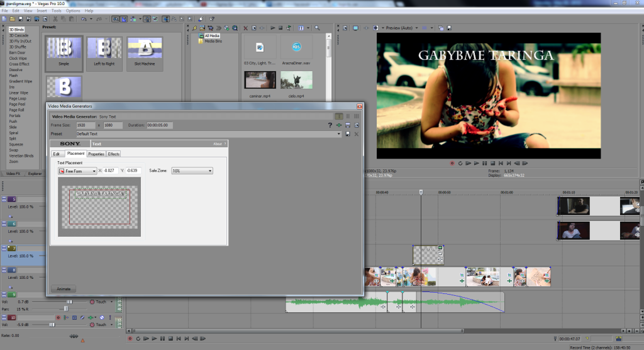Click the Save Snapshot icon in the preview toolbar
Viewport: 644px width, 350px height.
pyautogui.click(x=449, y=28)
